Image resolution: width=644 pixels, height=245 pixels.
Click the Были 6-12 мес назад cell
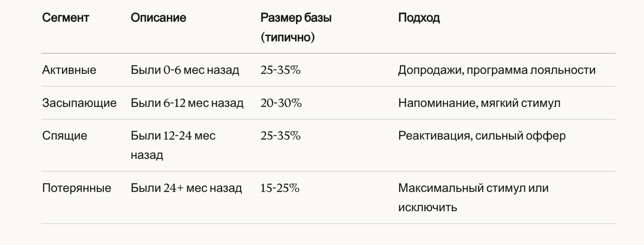(x=187, y=103)
